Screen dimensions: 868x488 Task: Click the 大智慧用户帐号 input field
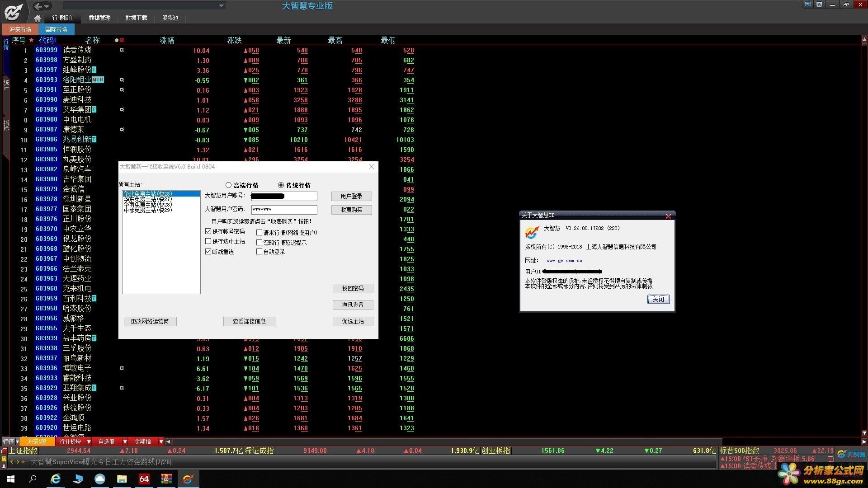284,196
